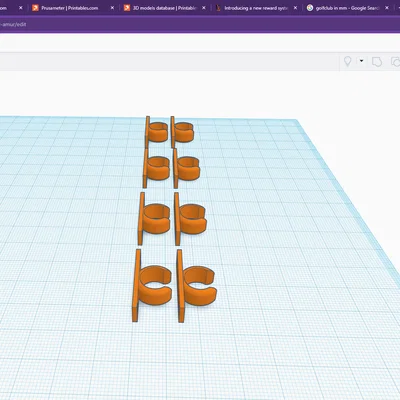Click the Group shapes icon
Viewport: 400px width, 400px height.
point(377,62)
